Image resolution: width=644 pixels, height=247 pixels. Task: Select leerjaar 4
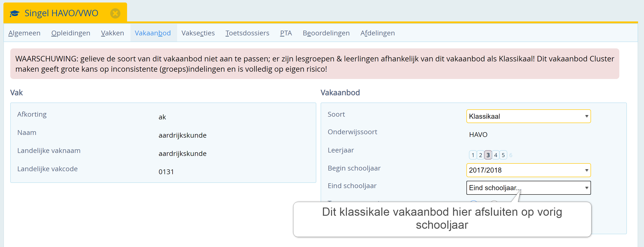click(x=495, y=155)
